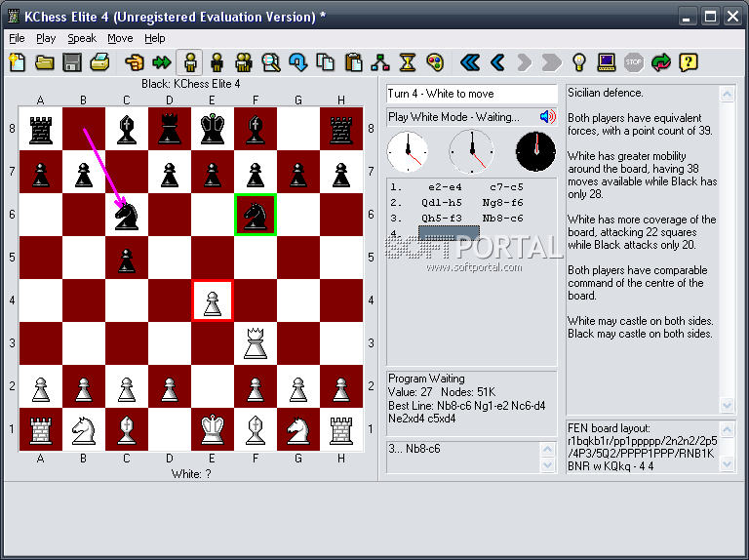Click the black knight on F6

[x=256, y=215]
